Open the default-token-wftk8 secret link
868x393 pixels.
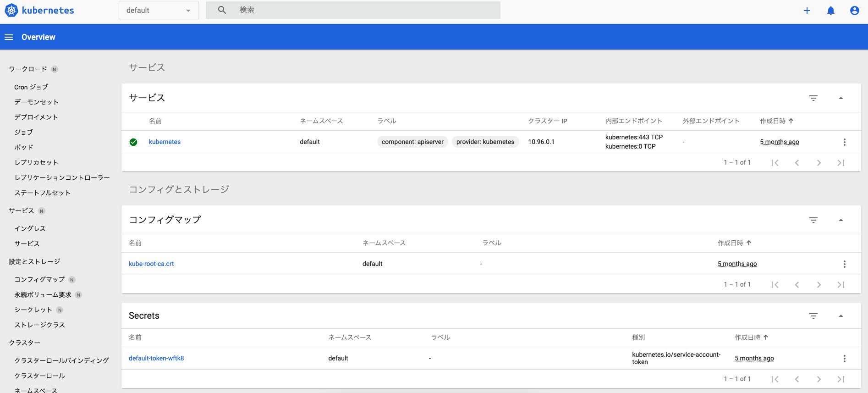156,359
